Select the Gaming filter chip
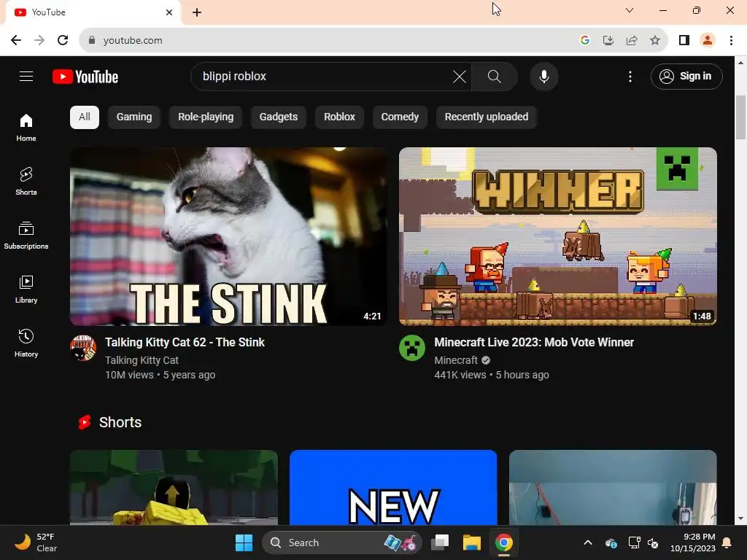The height and width of the screenshot is (560, 747). [x=134, y=117]
